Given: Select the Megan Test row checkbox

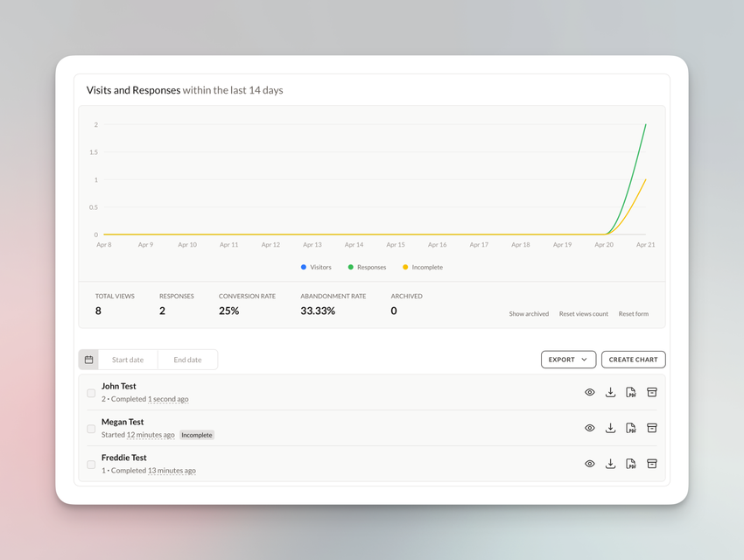Looking at the screenshot, I should (91, 429).
